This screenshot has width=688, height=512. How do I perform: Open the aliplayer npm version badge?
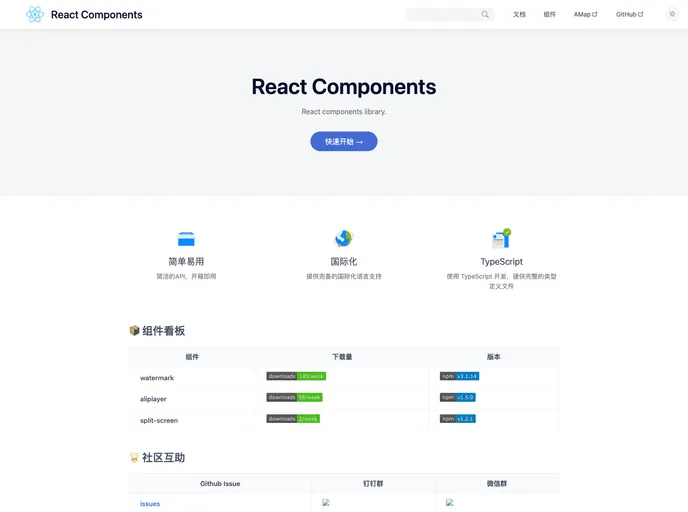[x=458, y=397]
